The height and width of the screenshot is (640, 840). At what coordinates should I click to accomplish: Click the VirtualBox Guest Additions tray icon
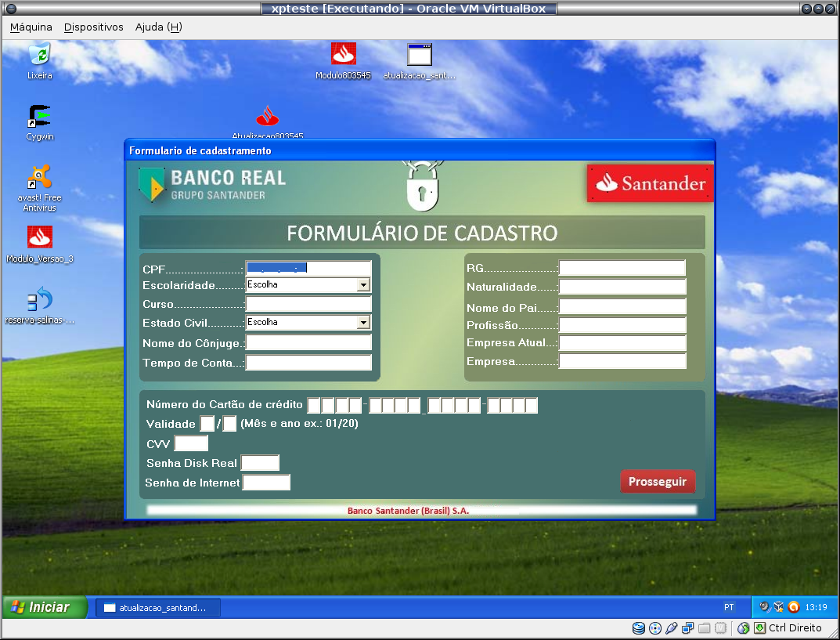point(779,607)
